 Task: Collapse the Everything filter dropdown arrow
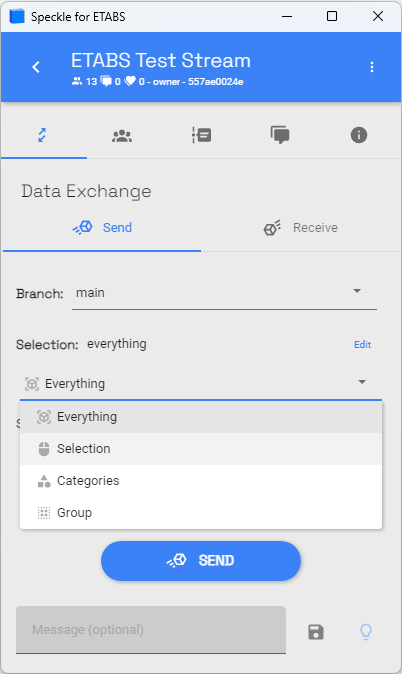(x=362, y=382)
